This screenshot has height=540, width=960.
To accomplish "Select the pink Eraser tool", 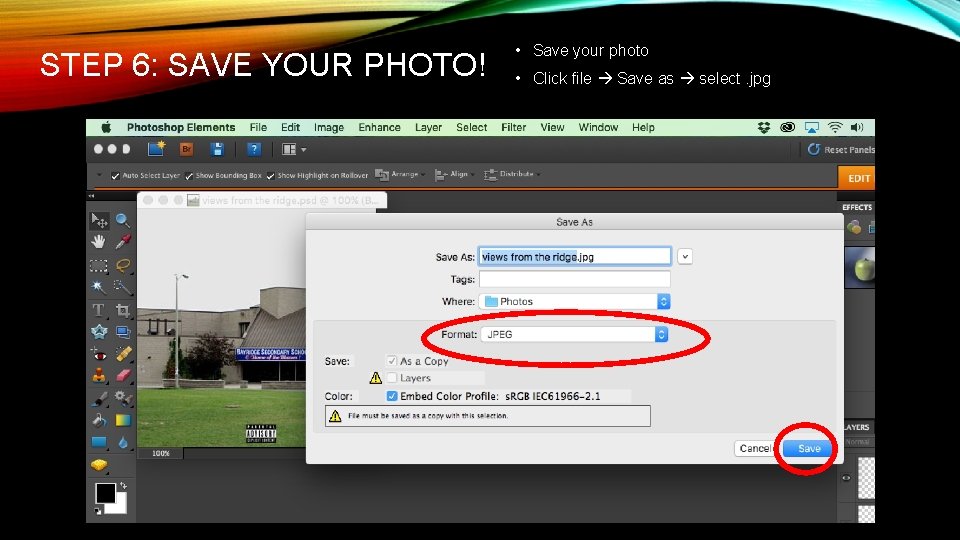I will [122, 375].
